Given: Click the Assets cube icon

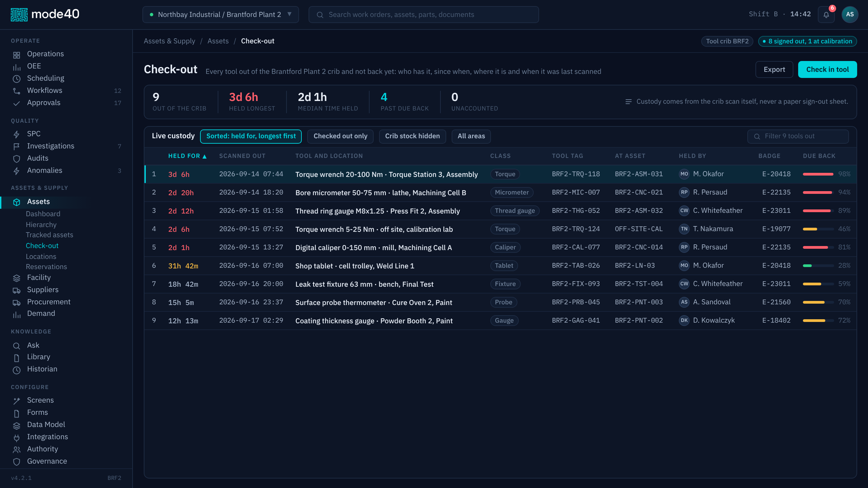Looking at the screenshot, I should coord(17,202).
